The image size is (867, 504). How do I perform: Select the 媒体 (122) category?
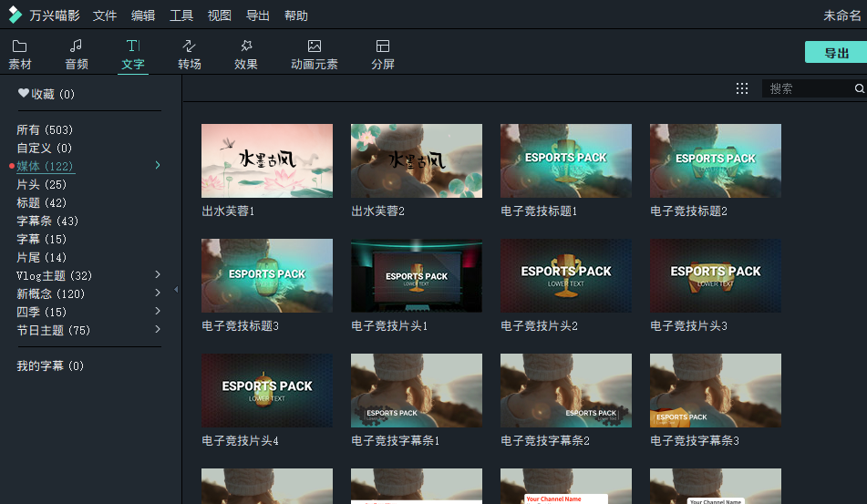pos(45,167)
